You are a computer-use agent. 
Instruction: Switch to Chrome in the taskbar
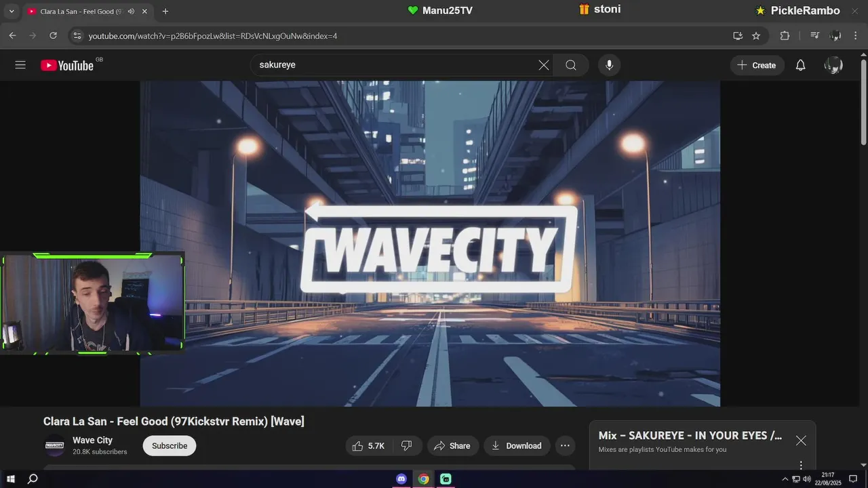(x=423, y=479)
